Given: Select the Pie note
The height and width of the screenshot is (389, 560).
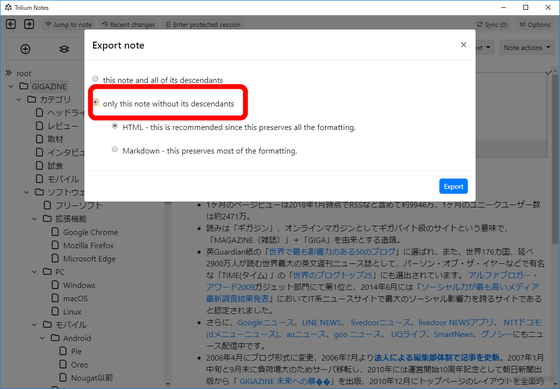Looking at the screenshot, I should (76, 351).
